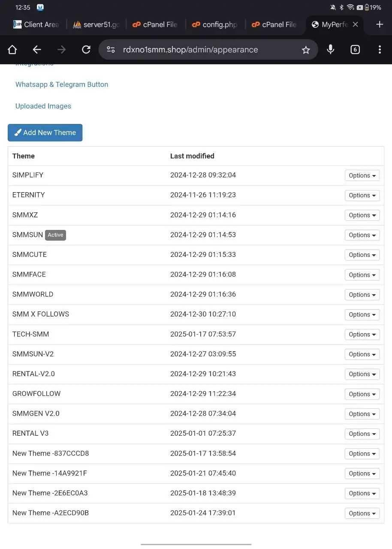Viewport: 392px width, 549px height.
Task: Open the Whatsapp & Telegram Button link
Action: coord(62,84)
